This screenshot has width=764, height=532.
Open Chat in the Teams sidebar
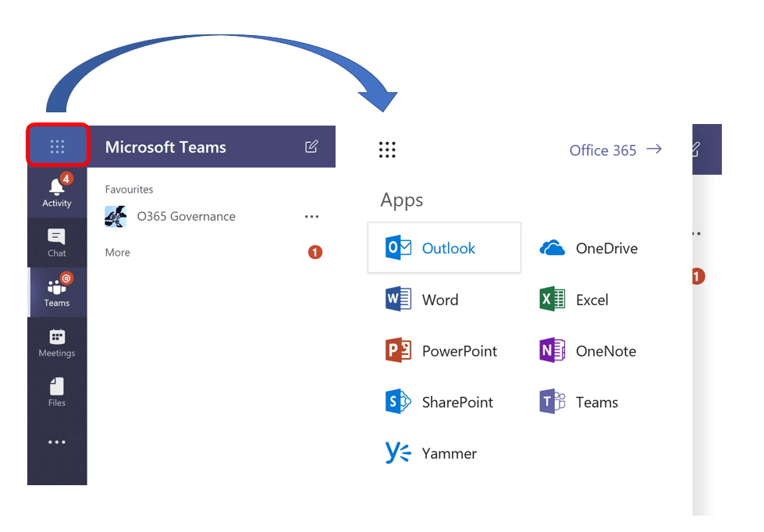57,242
